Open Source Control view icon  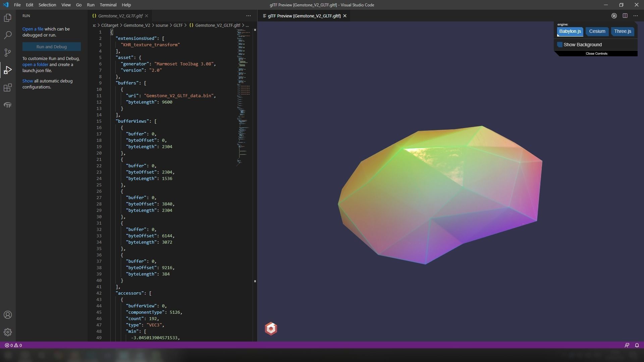(7, 53)
